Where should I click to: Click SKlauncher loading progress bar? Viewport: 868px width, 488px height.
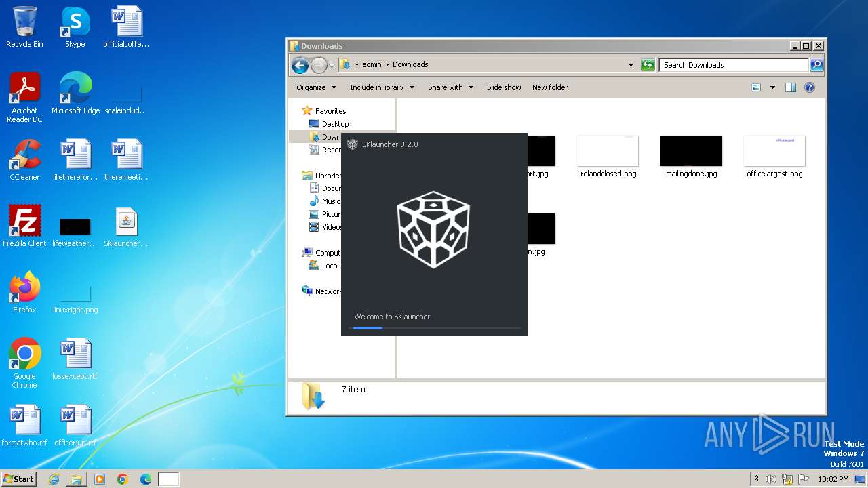click(434, 328)
